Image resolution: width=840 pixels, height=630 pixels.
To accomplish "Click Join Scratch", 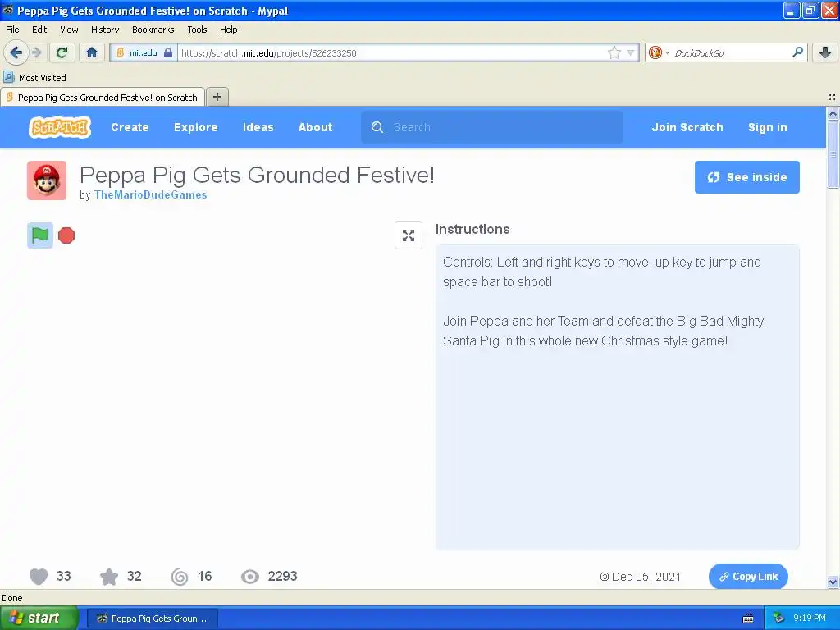I will 687,127.
